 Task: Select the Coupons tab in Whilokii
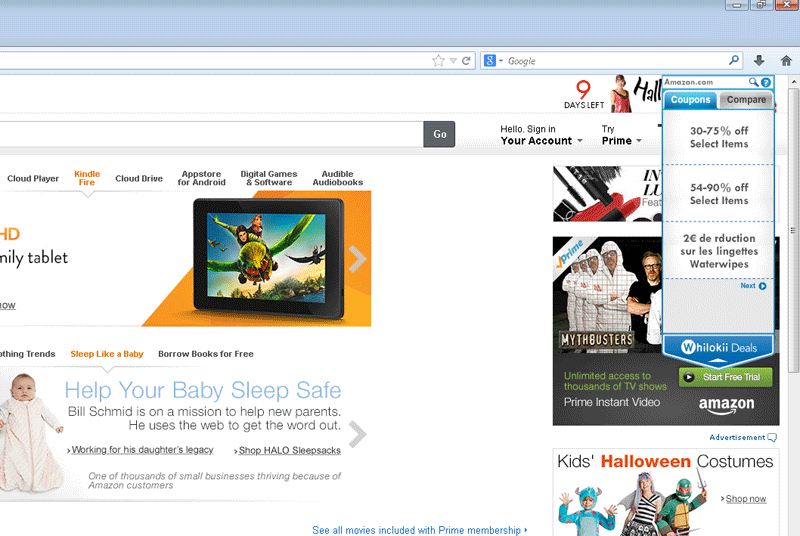tap(690, 100)
